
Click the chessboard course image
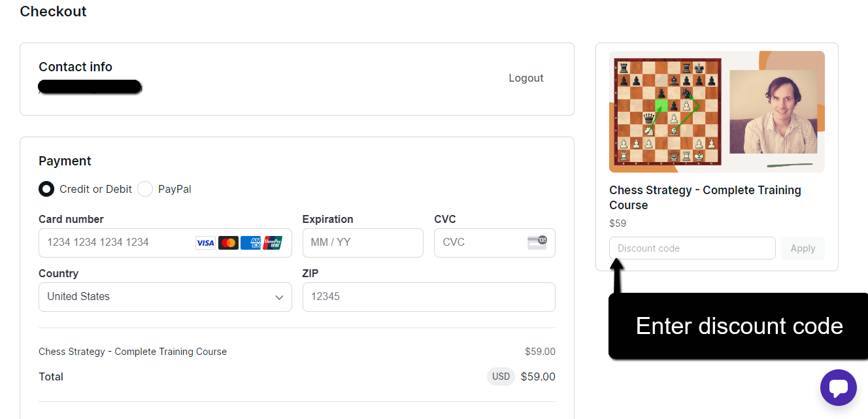668,112
